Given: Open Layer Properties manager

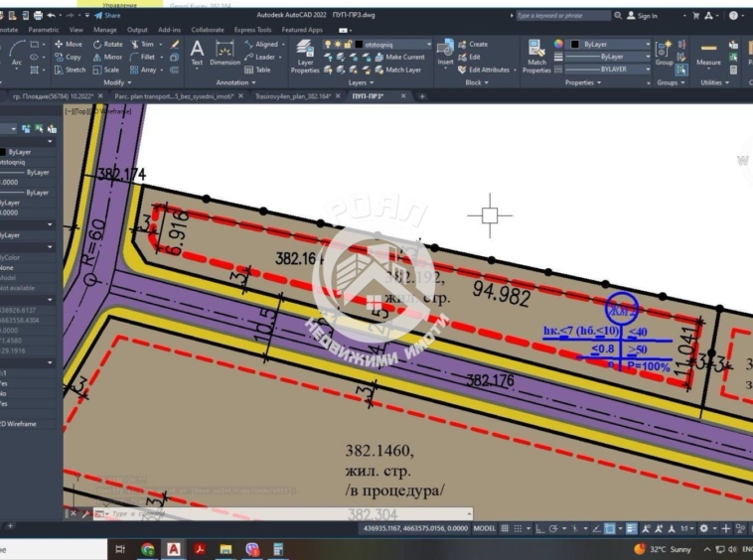Looking at the screenshot, I should coord(305,57).
